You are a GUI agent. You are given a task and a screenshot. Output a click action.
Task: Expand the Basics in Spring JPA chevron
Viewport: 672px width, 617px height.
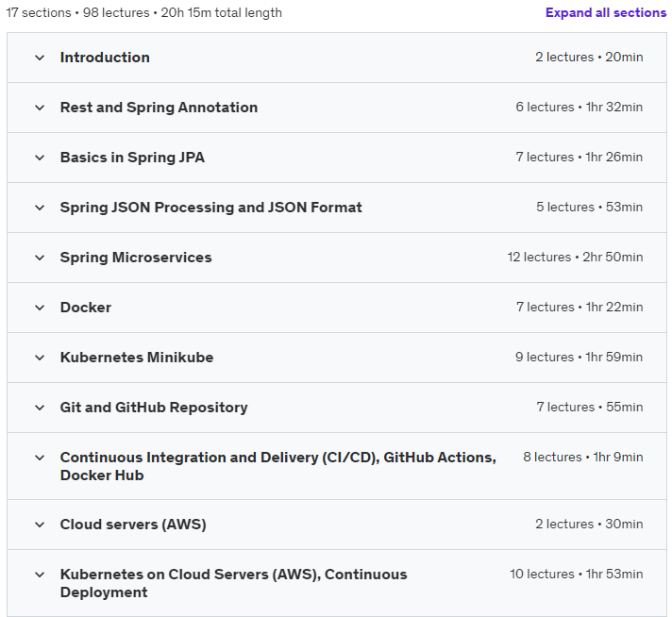[x=40, y=158]
